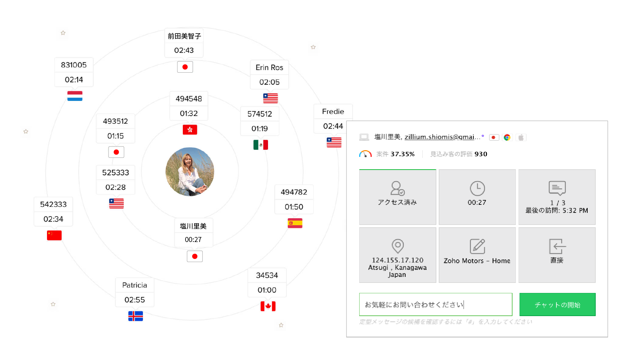Image resolution: width=644 pixels, height=362 pixels.
Task: Click the lead score gauge icon near 37.35%
Action: 365,154
